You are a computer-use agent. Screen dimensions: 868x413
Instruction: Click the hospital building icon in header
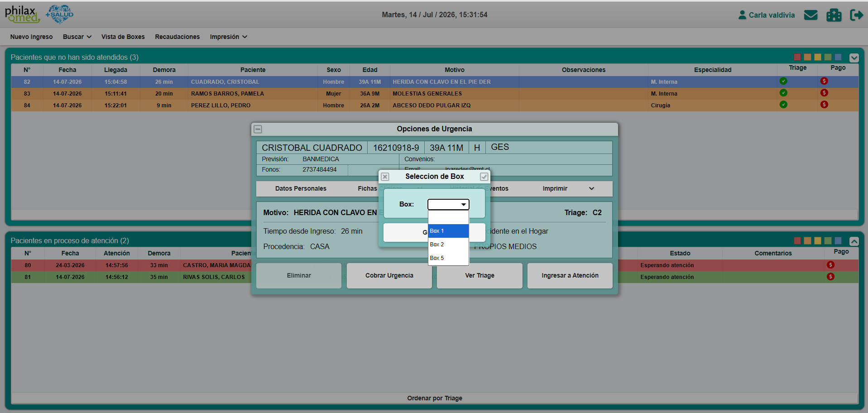pos(834,15)
